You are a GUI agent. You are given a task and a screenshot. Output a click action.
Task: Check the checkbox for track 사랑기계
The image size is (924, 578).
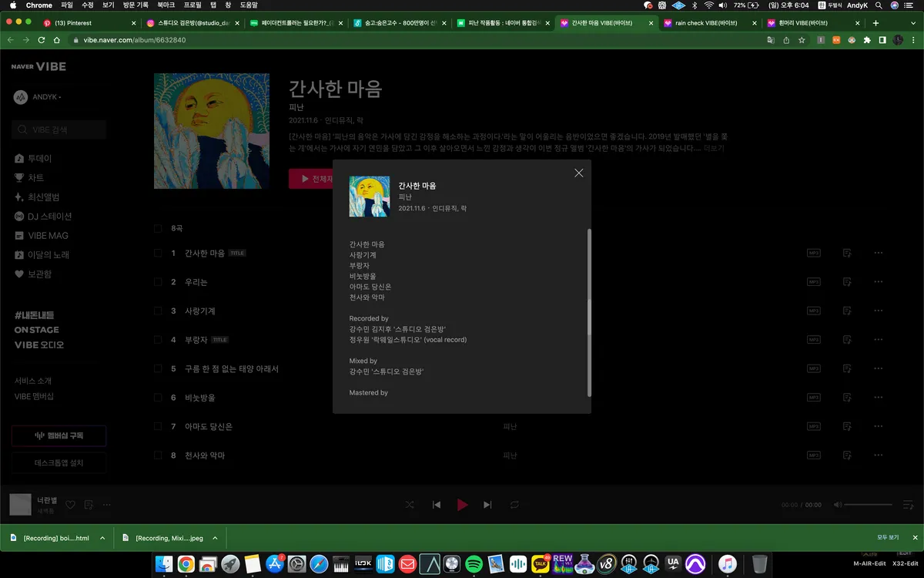click(157, 311)
